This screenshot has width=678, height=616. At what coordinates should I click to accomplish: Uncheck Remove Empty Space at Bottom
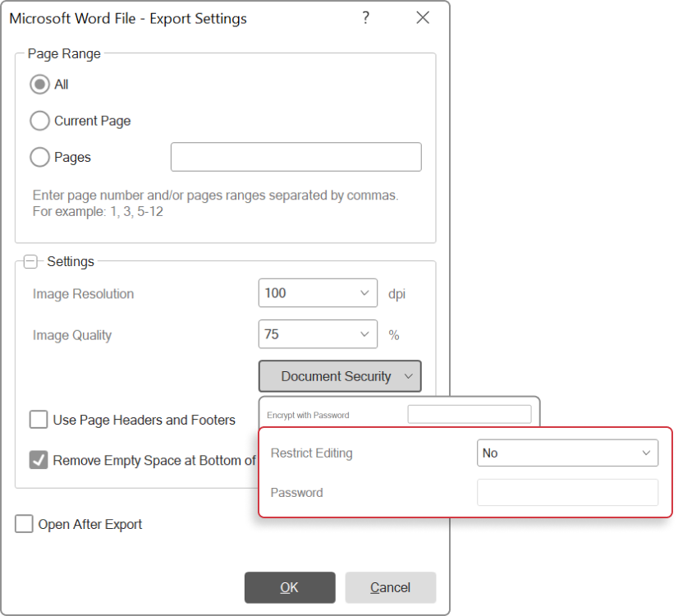coord(39,460)
